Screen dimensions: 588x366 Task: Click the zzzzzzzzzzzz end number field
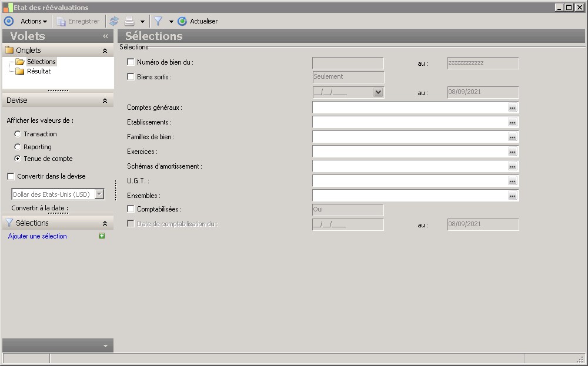tap(483, 63)
